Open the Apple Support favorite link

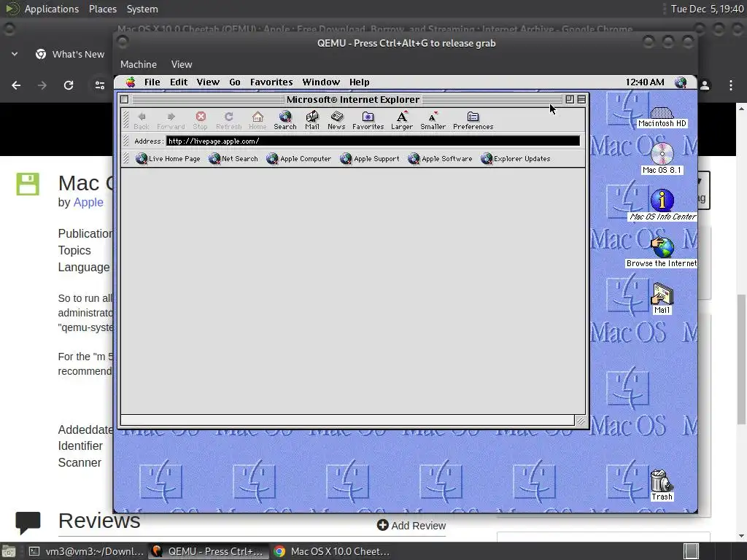coord(370,158)
